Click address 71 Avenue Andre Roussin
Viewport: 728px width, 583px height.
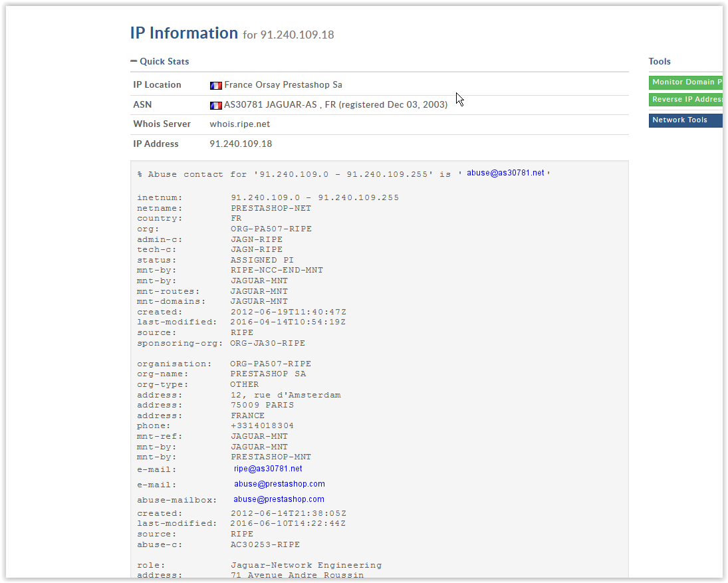tap(297, 575)
